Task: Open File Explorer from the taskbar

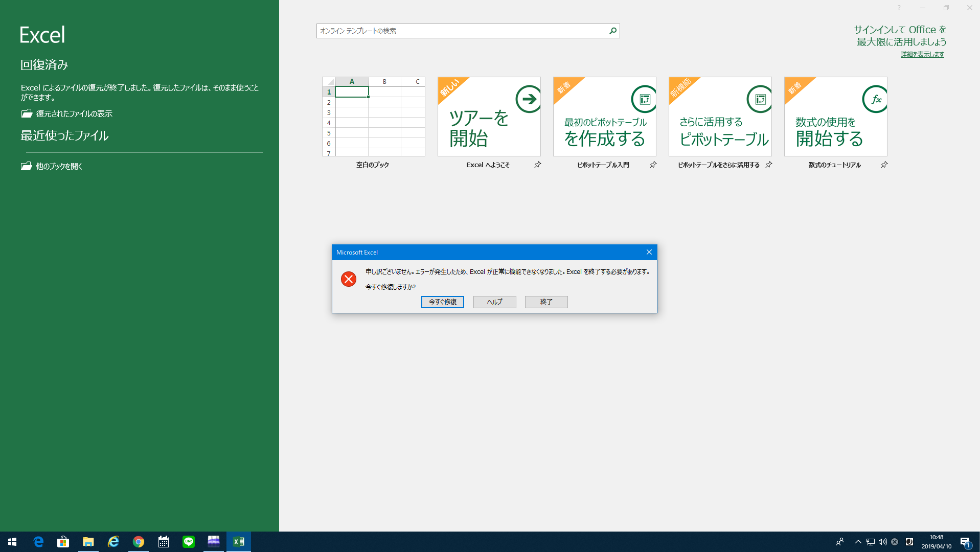Action: pyautogui.click(x=88, y=542)
